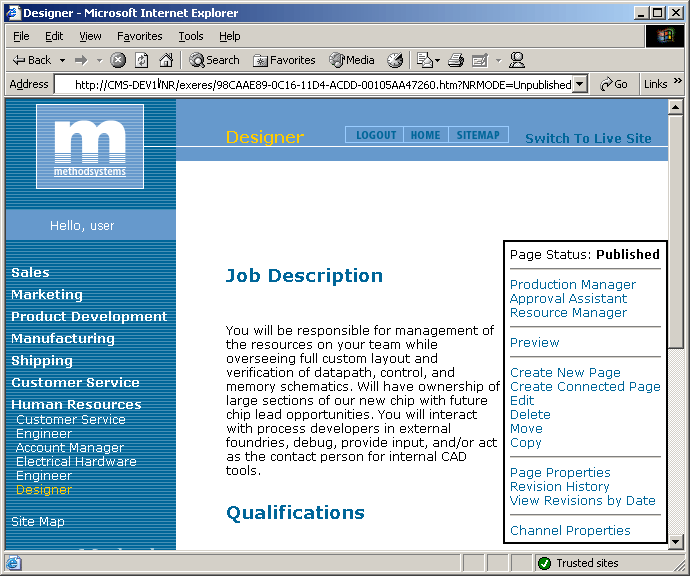
Task: Open Customer Service Engineer job link
Action: point(71,426)
